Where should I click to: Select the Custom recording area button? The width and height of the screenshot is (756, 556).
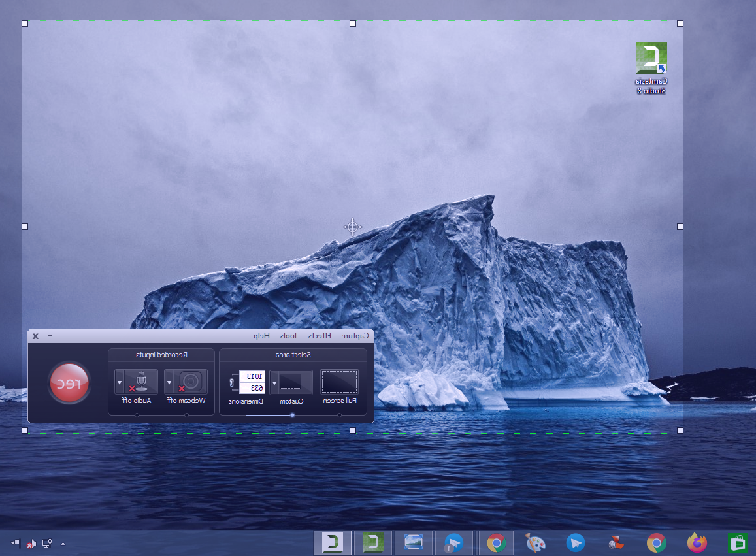point(295,382)
